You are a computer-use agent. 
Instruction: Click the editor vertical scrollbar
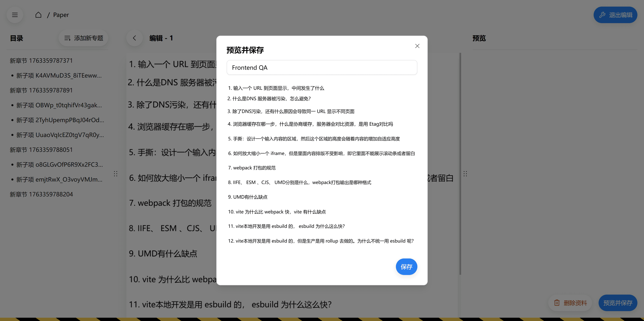click(460, 164)
